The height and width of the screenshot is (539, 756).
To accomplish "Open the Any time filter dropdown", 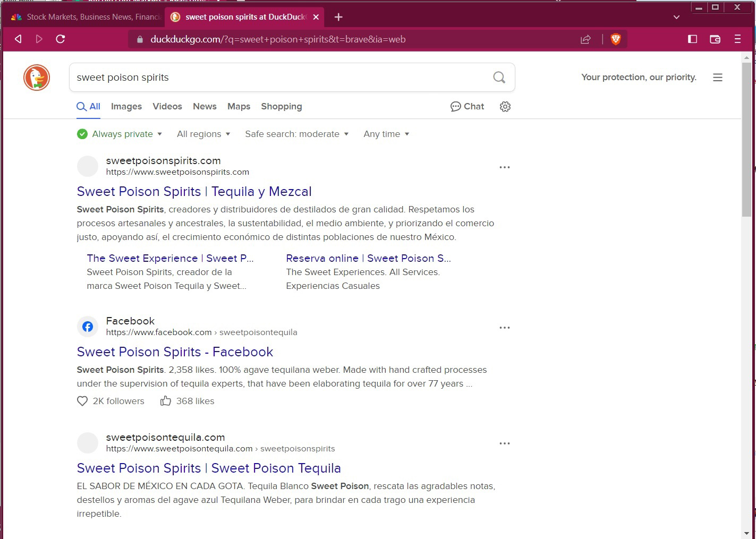I will pyautogui.click(x=386, y=134).
